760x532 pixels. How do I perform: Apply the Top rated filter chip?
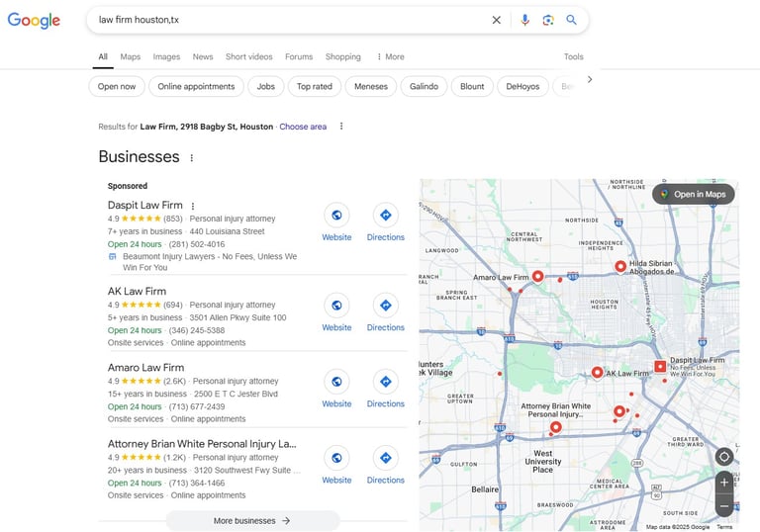315,86
